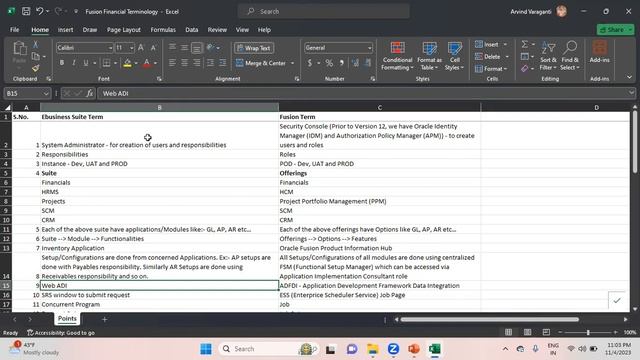Viewport: 640px width, 360px height.
Task: Open Sort & Filter options
Action: tap(548, 56)
